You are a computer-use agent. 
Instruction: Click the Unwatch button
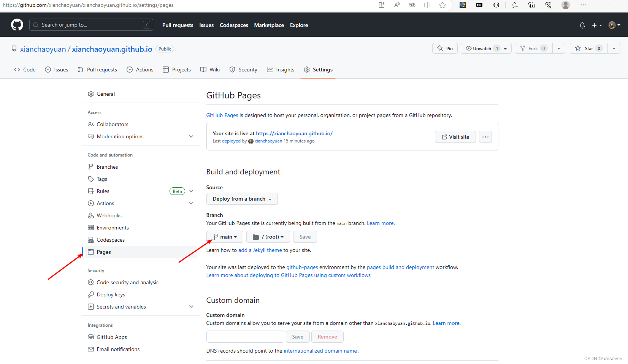point(482,48)
